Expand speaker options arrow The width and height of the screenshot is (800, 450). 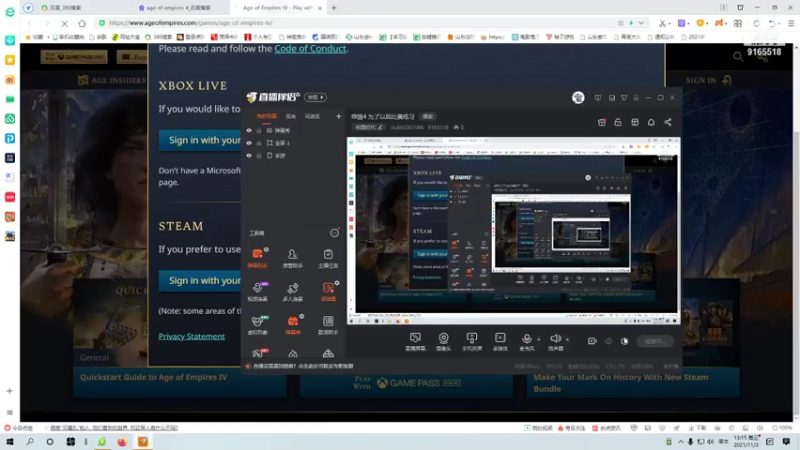[567, 339]
